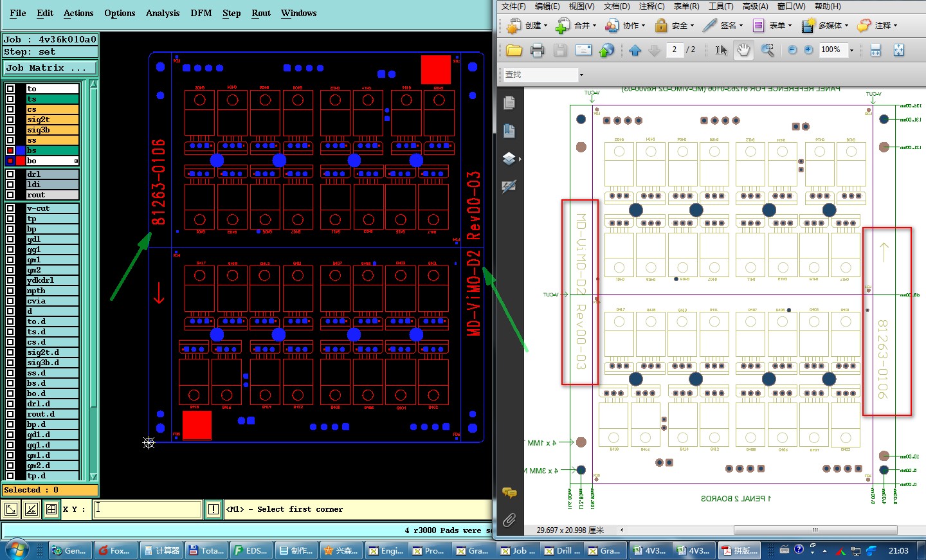Toggle checkbox for layer 'cs'
Viewport: 926px width, 560px height.
(10, 109)
